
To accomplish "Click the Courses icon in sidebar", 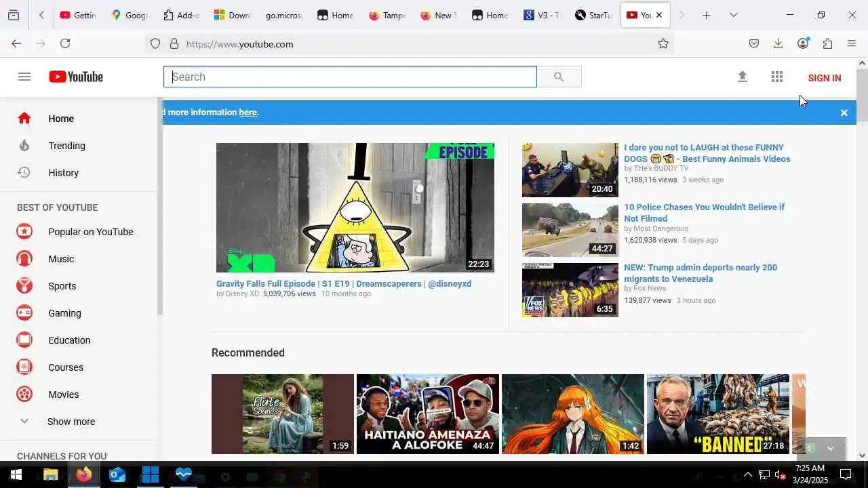I will point(24,367).
